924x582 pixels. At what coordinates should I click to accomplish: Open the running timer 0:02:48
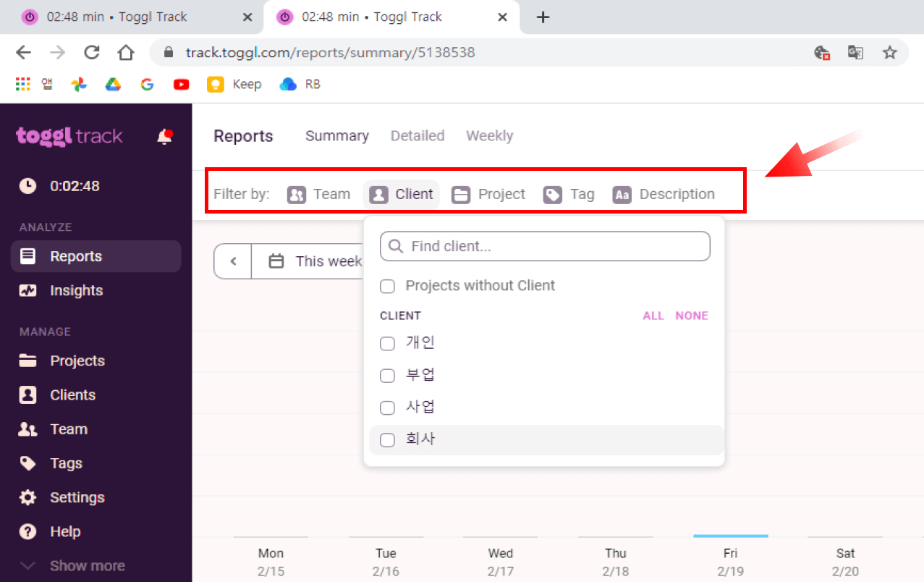[x=59, y=186]
